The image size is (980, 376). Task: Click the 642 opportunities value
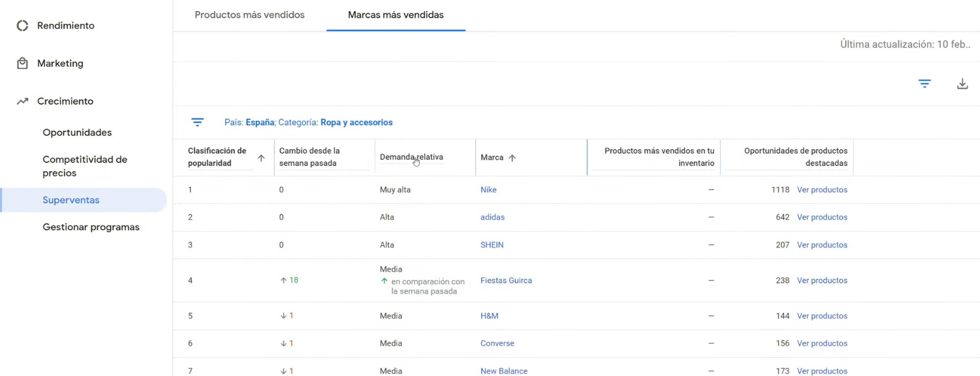pos(782,217)
